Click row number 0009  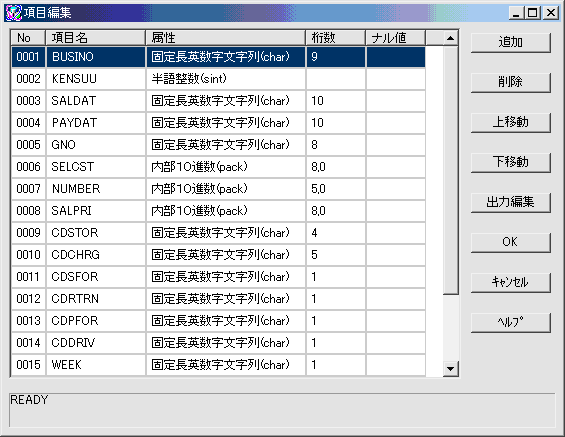click(x=28, y=233)
